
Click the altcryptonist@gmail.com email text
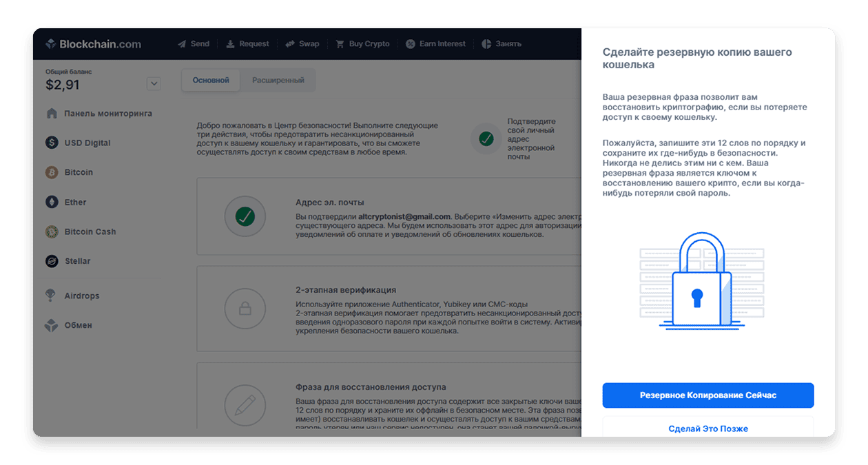tap(404, 216)
